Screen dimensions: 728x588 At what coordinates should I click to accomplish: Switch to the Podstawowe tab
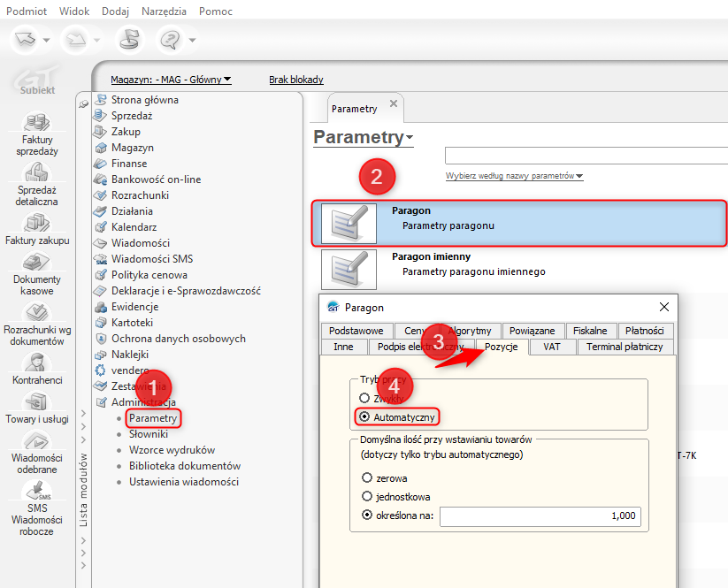(356, 331)
